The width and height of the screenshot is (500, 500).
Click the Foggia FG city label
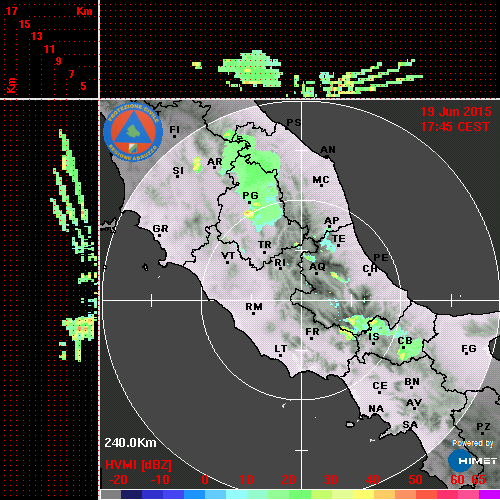pos(469,349)
